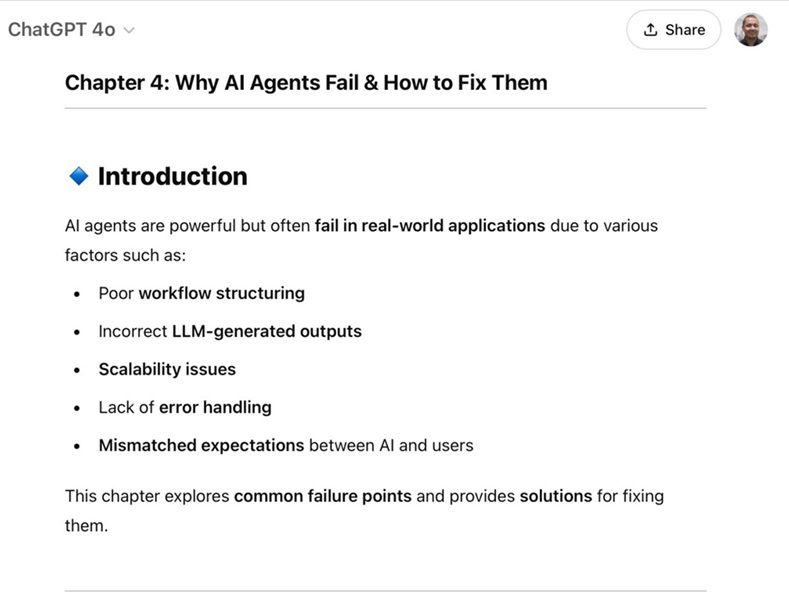Click the word Share in the top button

click(685, 30)
